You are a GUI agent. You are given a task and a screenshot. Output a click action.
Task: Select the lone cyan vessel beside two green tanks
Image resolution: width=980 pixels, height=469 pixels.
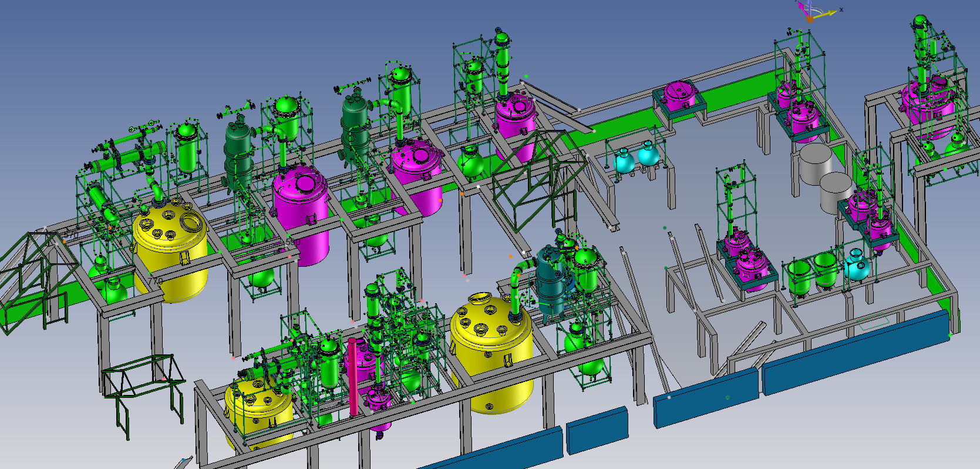[x=857, y=264]
